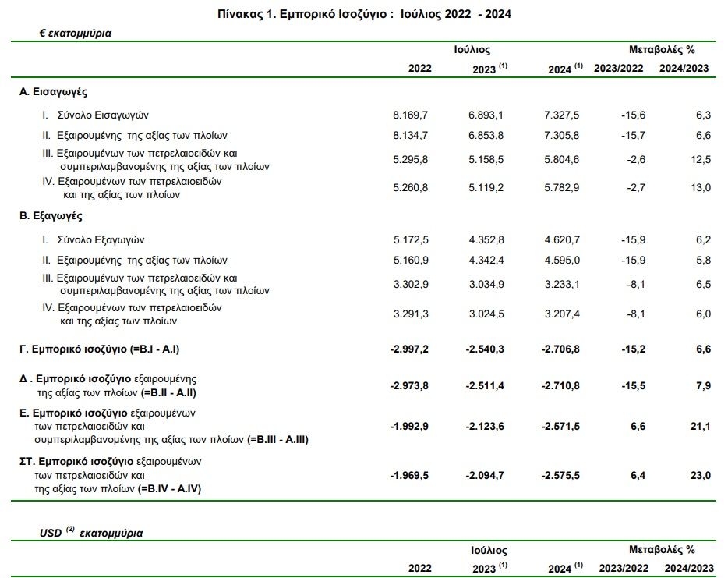The height and width of the screenshot is (578, 728).
Task: Select the Σύνολο Εισαγωγών row label
Action: (x=103, y=115)
